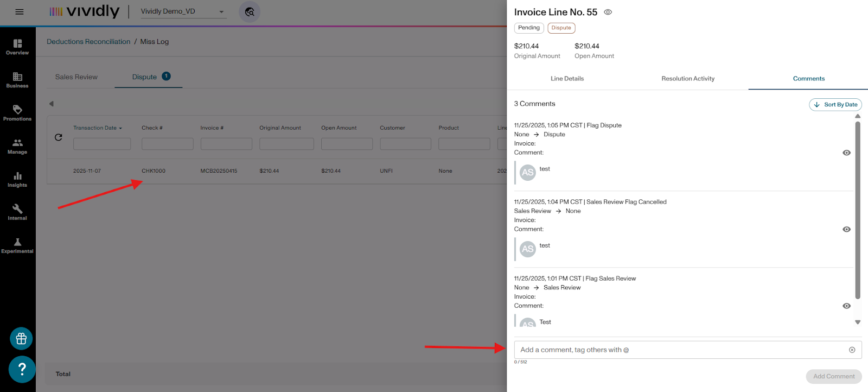Switch to the Resolution Activity tab
The image size is (868, 392).
click(687, 79)
